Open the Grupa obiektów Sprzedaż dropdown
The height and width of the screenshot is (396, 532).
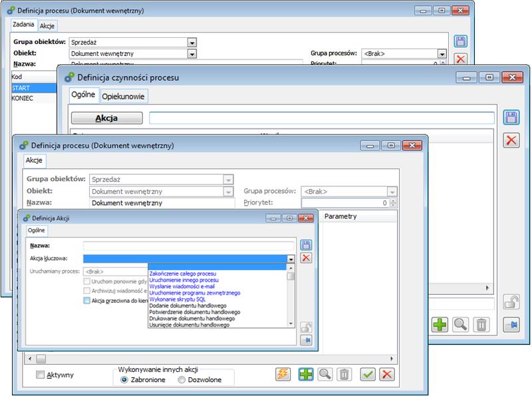tap(192, 41)
